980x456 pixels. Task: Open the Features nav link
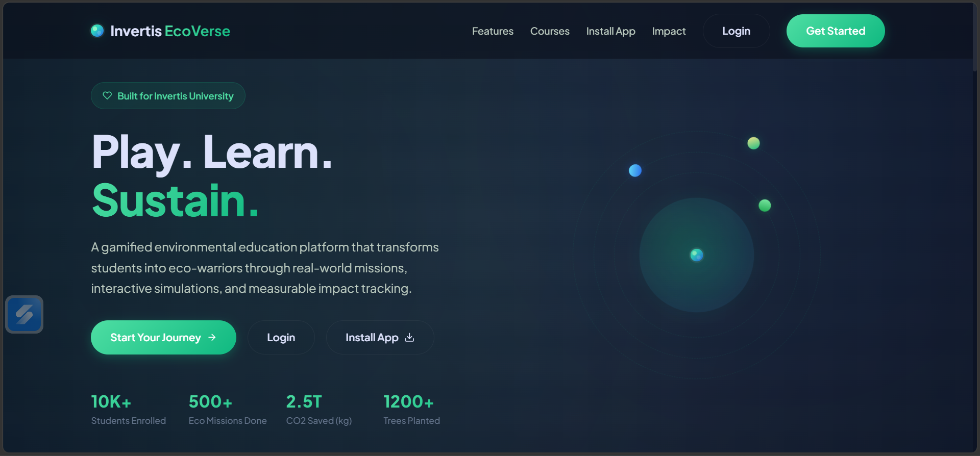pos(493,31)
